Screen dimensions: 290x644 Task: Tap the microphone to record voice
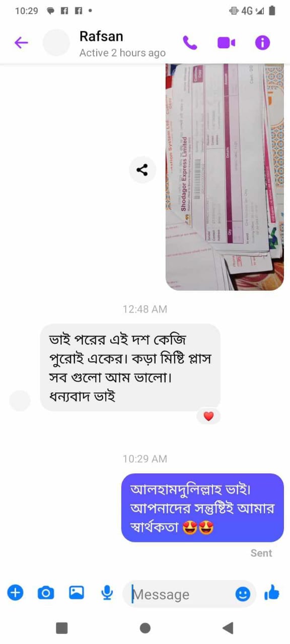[107, 593]
